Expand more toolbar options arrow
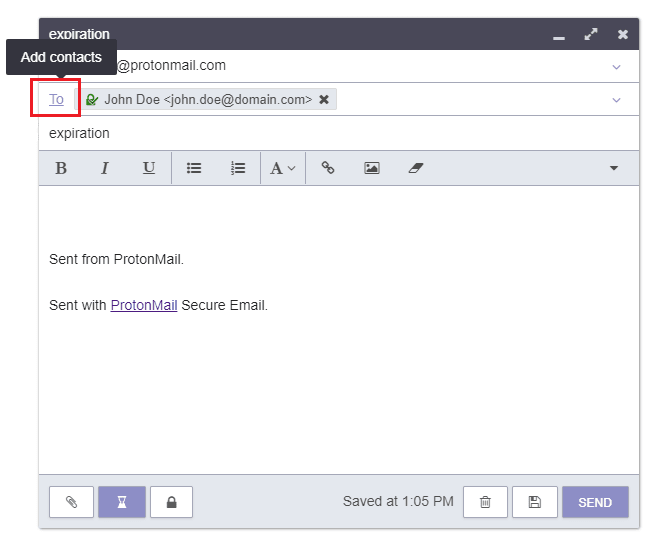The width and height of the screenshot is (648, 538). [614, 168]
